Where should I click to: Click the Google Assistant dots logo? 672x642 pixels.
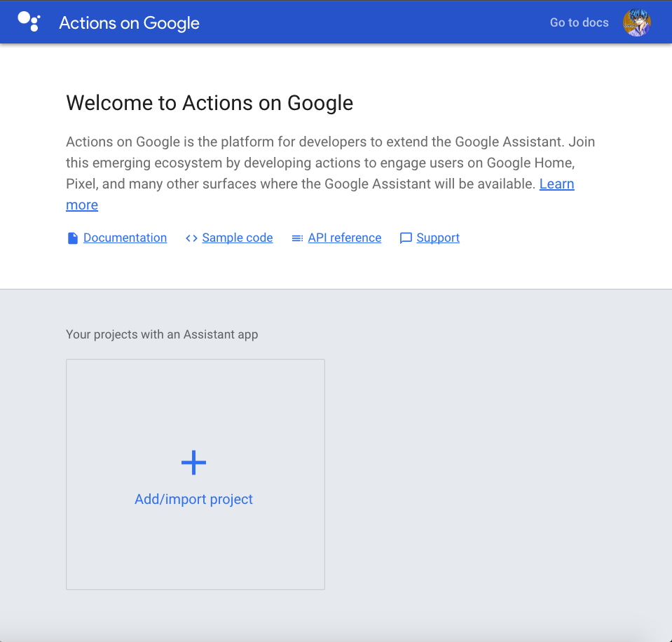(x=29, y=22)
